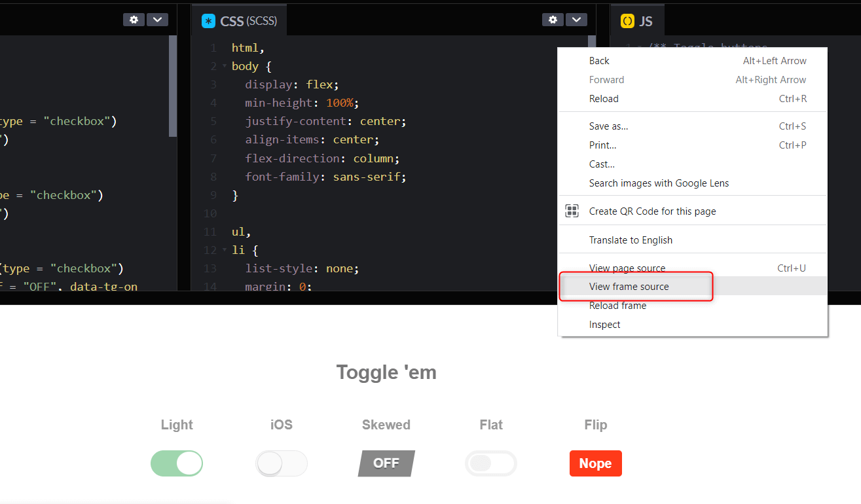Click the iOS label
This screenshot has height=504, width=861.
click(282, 425)
